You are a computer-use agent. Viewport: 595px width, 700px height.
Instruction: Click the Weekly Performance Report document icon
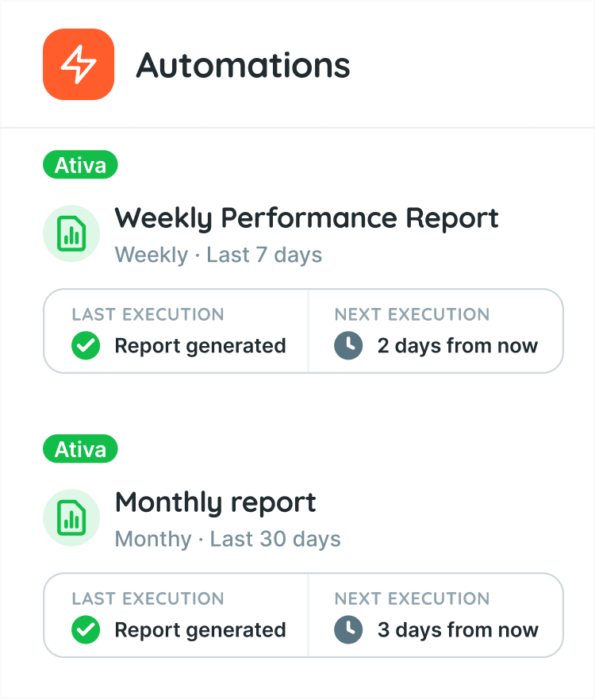[x=71, y=233]
